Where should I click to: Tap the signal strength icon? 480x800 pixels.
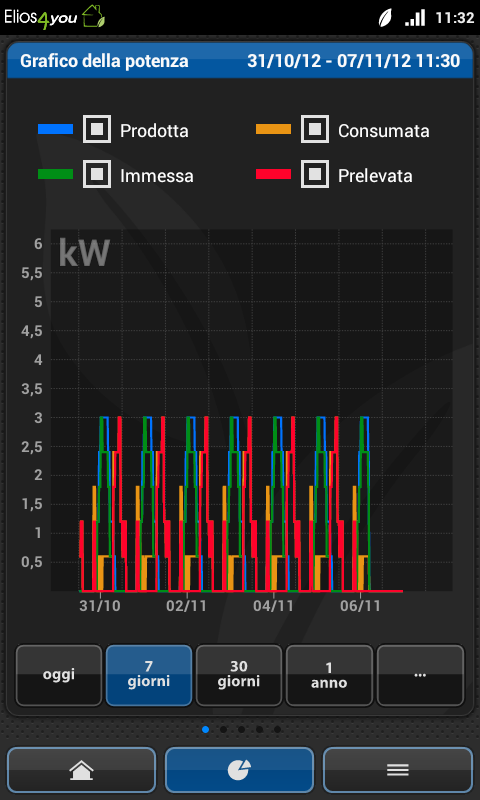(x=415, y=18)
